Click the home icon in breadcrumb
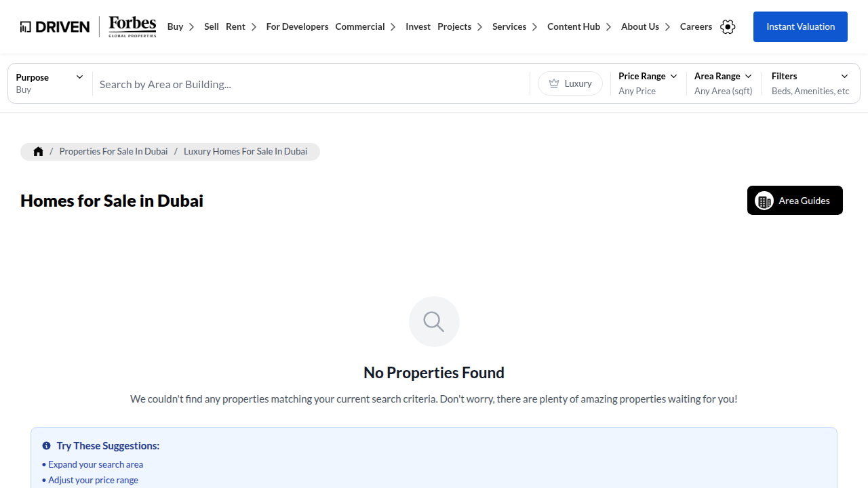Viewport: 868px width, 488px height. tap(38, 151)
